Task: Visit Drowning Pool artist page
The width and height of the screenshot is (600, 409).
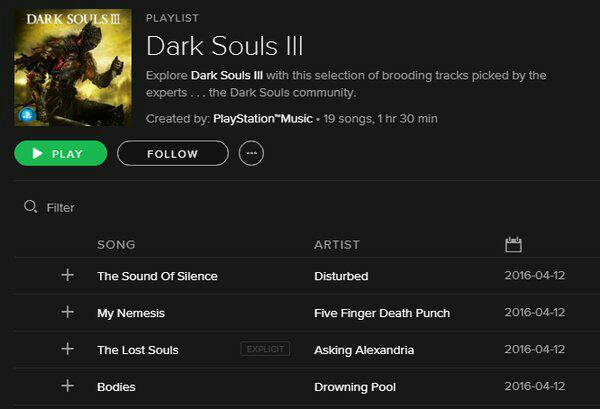Action: click(354, 387)
